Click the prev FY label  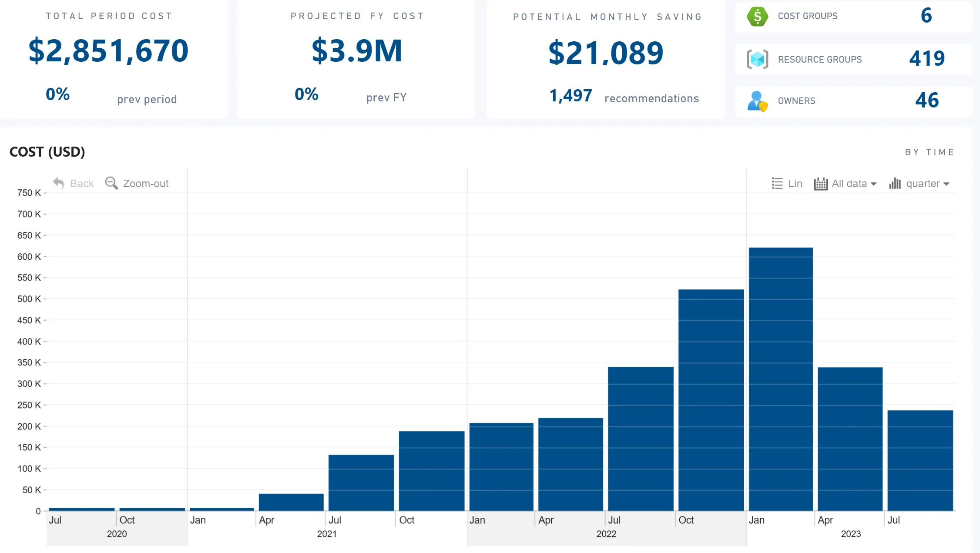(386, 97)
